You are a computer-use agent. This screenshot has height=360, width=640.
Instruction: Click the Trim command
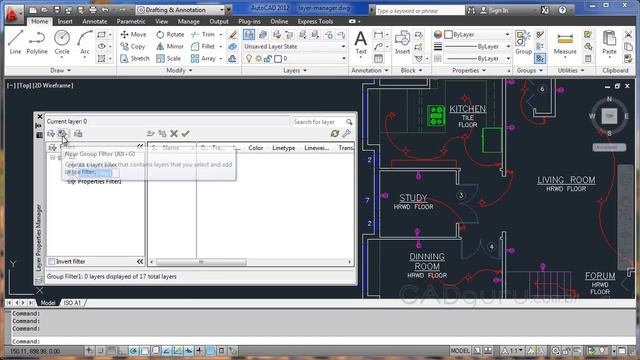(203, 35)
